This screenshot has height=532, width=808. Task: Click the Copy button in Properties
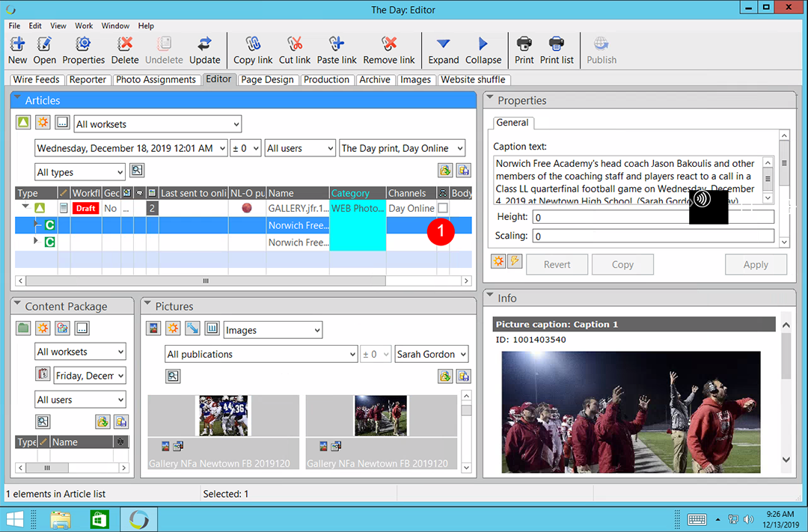(622, 264)
